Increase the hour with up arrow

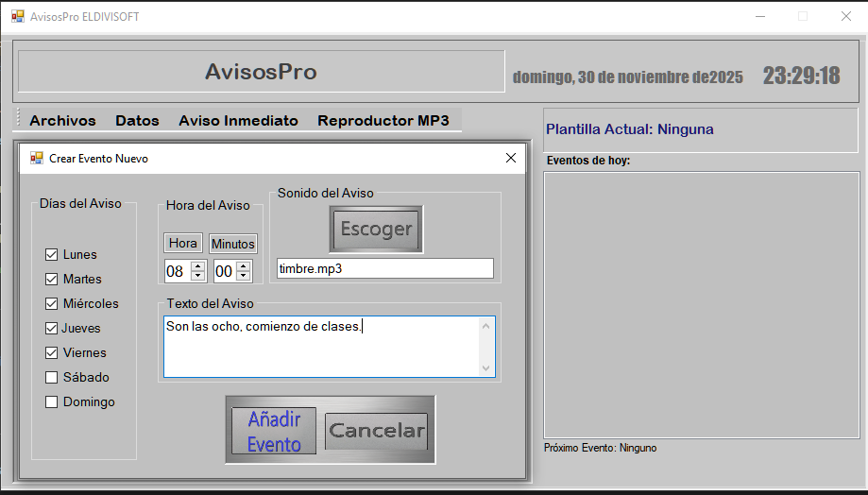(197, 266)
